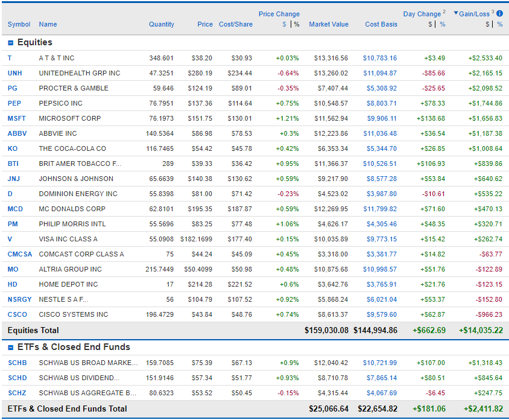This screenshot has width=509, height=420.
Task: Sort by Price column header
Action: (x=205, y=24)
